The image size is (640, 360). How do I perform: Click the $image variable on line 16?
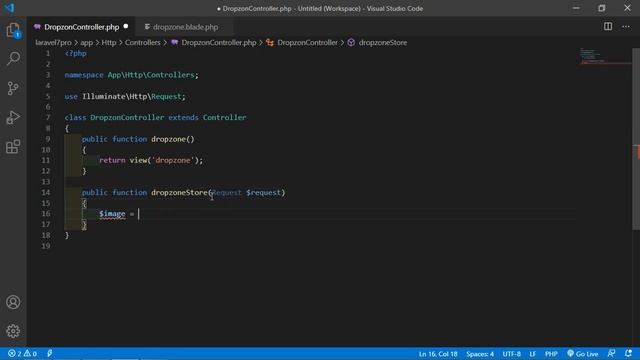pyautogui.click(x=112, y=214)
